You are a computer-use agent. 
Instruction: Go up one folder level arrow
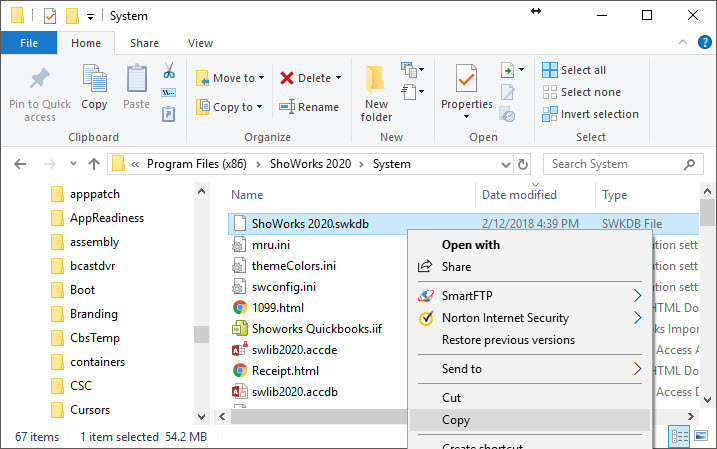(94, 164)
